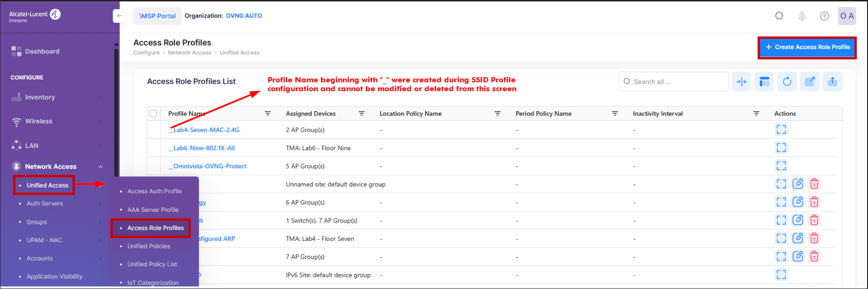Edit the profile assigned to 6 AP Group(s)

tap(798, 202)
